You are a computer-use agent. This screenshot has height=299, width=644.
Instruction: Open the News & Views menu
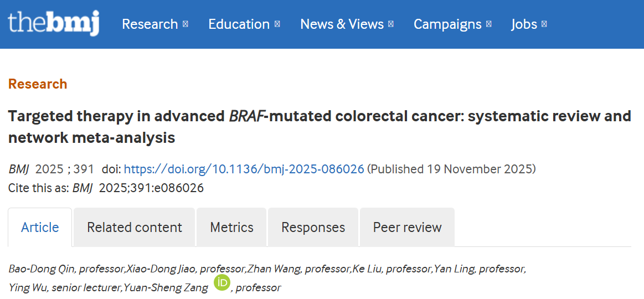point(342,24)
